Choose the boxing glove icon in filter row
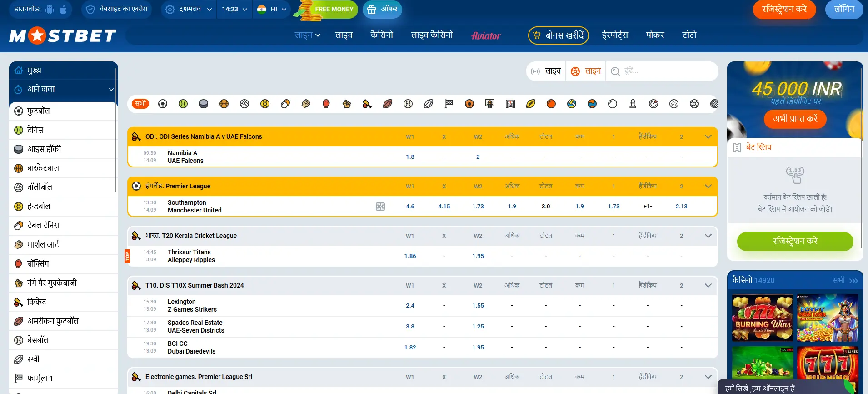This screenshot has width=868, height=394. tap(326, 104)
